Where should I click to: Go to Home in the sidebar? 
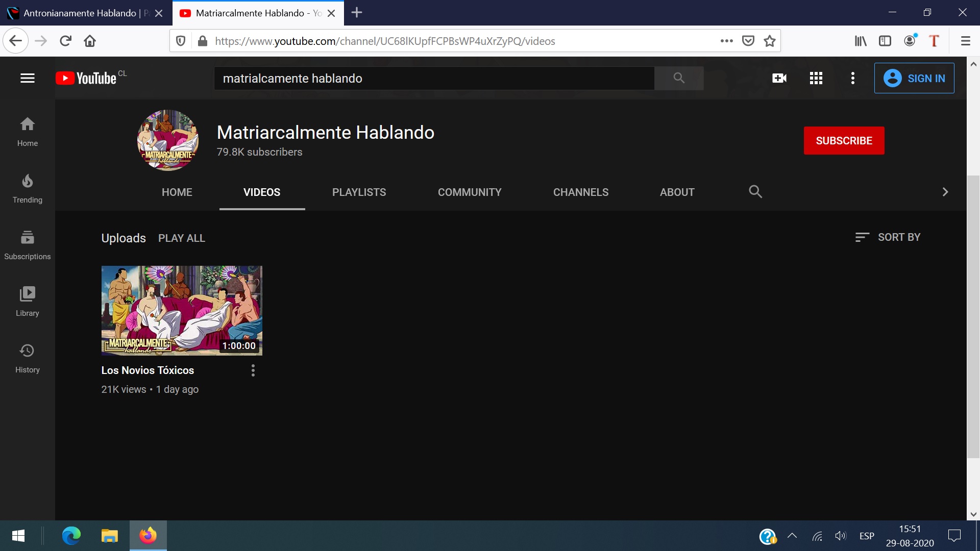pos(28,132)
